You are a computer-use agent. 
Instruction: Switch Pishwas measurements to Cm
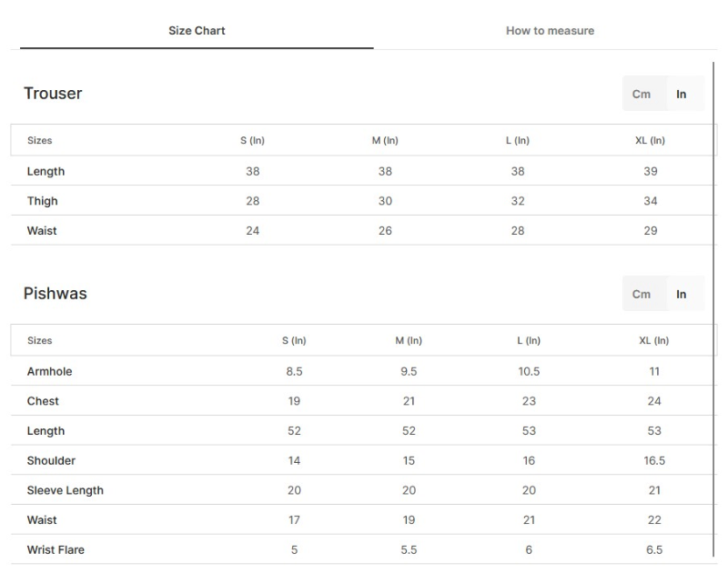(642, 294)
